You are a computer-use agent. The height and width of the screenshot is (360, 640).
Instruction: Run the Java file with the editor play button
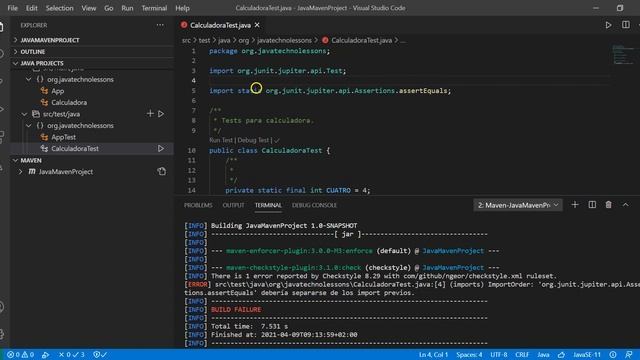pos(608,25)
